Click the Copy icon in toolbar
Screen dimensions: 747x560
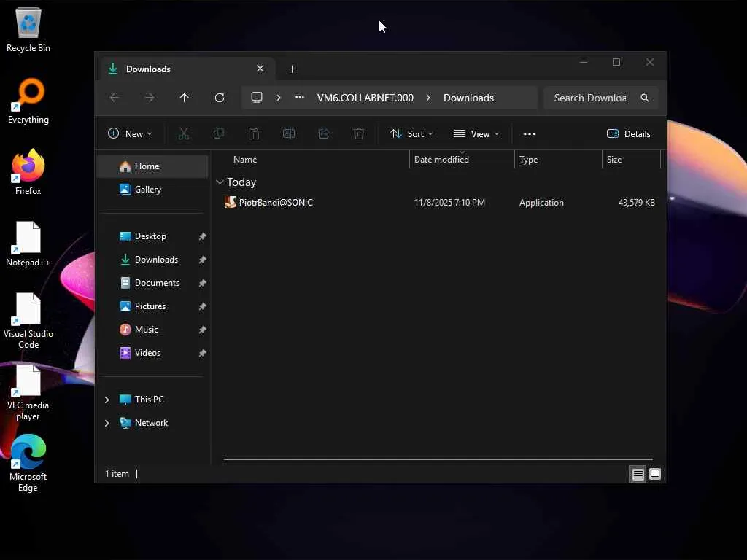tap(219, 134)
